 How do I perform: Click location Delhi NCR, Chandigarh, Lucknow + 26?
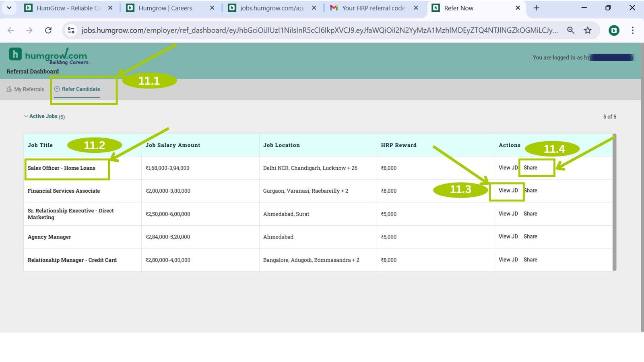[310, 168]
